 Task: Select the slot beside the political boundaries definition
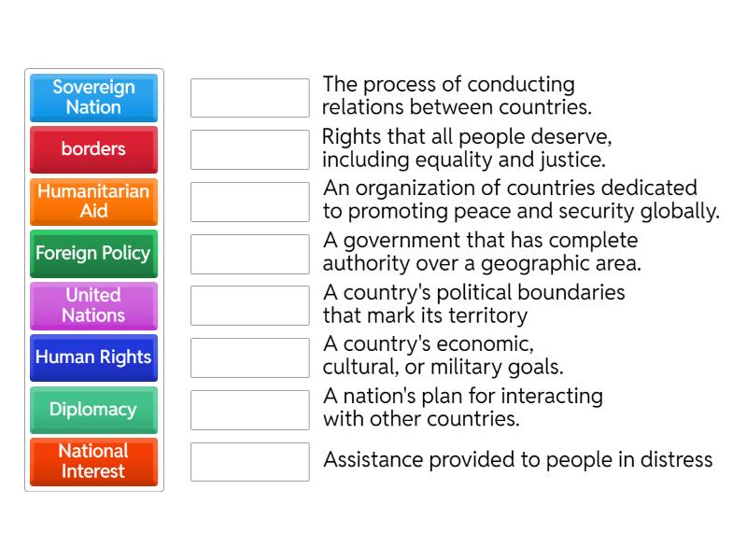pyautogui.click(x=248, y=305)
